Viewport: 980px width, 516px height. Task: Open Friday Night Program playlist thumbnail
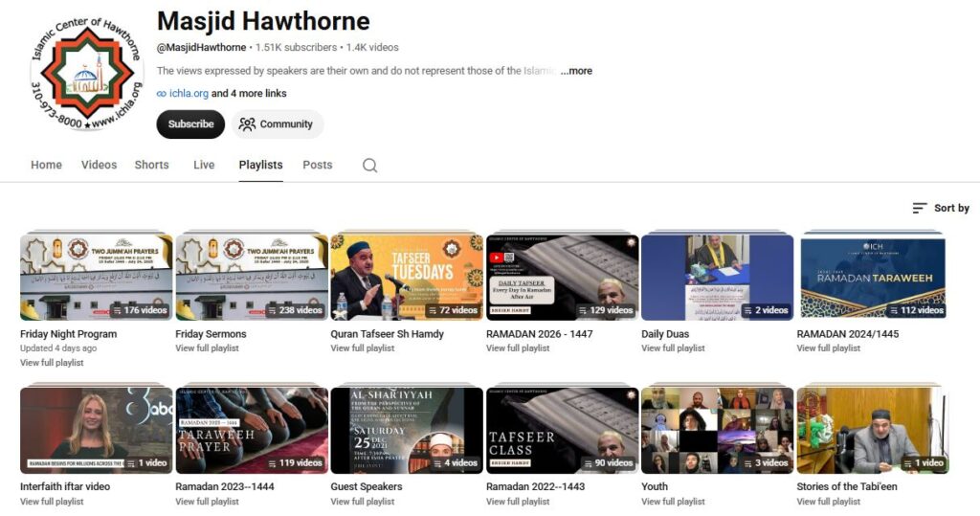pos(97,277)
